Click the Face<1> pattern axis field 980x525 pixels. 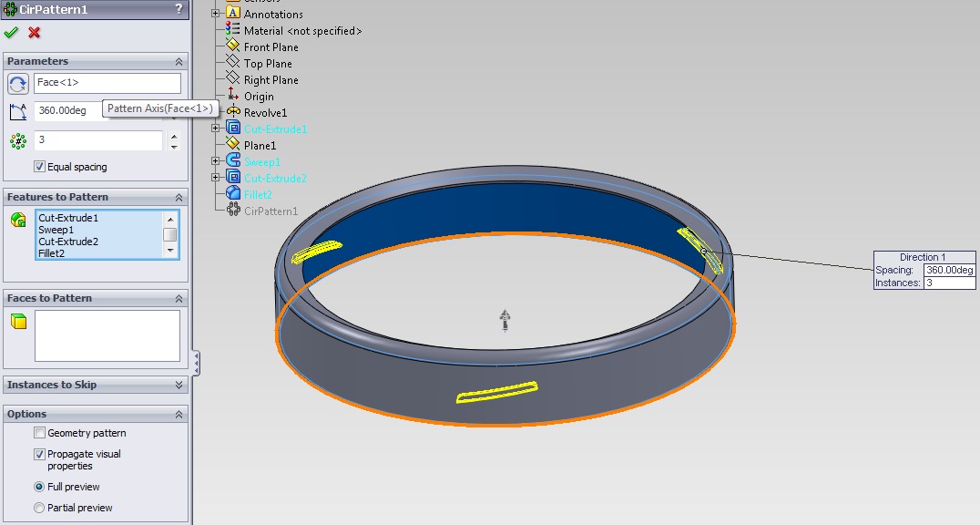107,83
